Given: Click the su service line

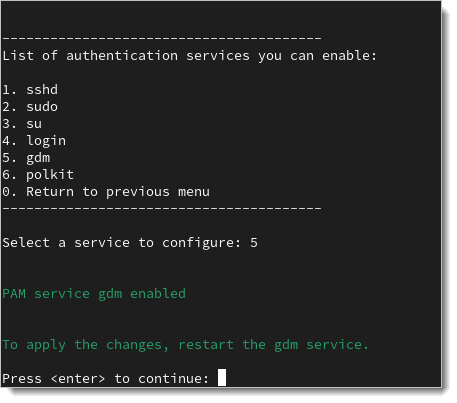Looking at the screenshot, I should (x=22, y=124).
